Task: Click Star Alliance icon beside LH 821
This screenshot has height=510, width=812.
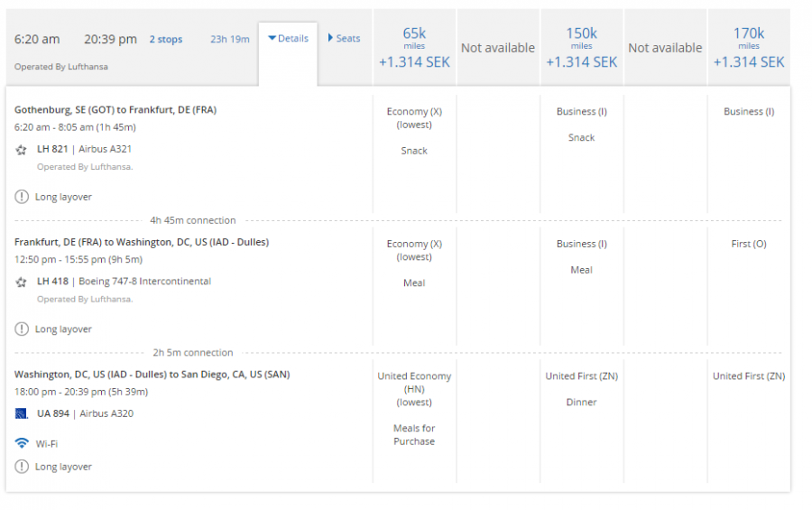Action: pyautogui.click(x=21, y=150)
